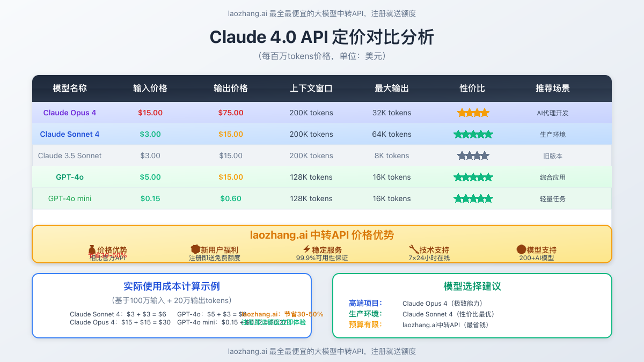Click 64K tokens max output for Sonnet 4
Image resolution: width=644 pixels, height=362 pixels.
392,134
